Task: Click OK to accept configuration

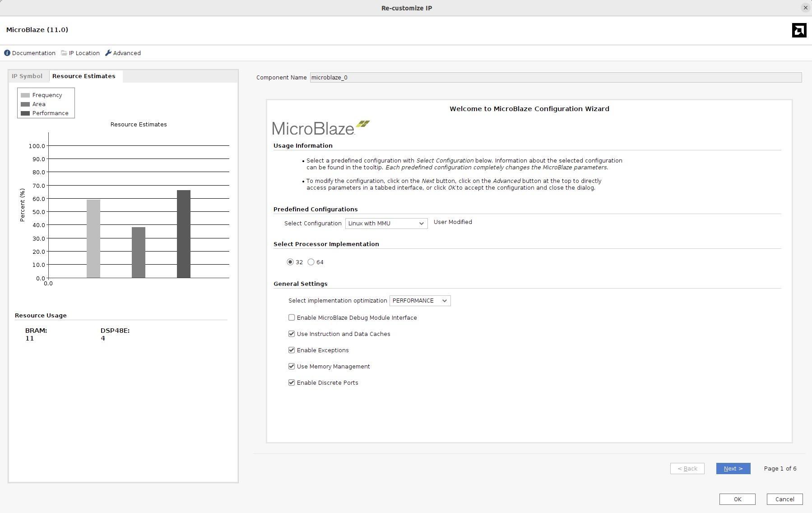Action: [737, 499]
